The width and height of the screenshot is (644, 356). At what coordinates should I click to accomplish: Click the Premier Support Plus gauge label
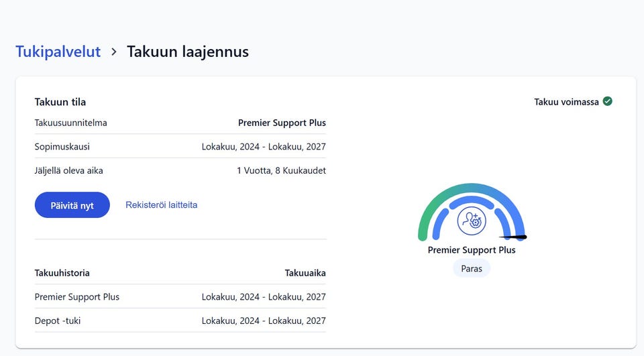(472, 250)
